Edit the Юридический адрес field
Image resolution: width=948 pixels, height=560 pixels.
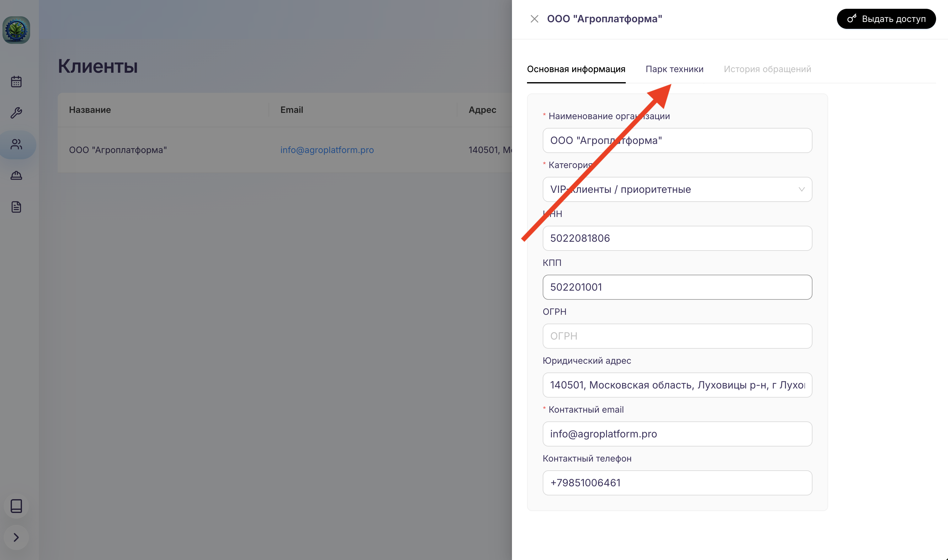[677, 385]
